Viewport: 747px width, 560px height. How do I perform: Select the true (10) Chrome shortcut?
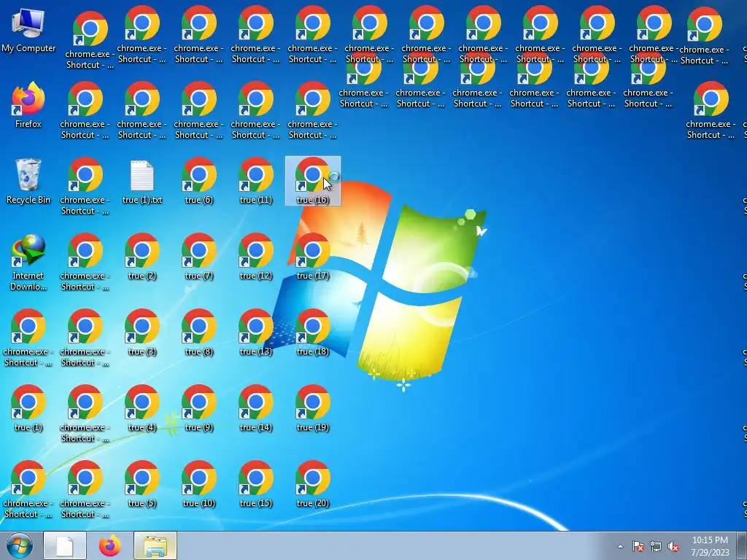tap(198, 484)
